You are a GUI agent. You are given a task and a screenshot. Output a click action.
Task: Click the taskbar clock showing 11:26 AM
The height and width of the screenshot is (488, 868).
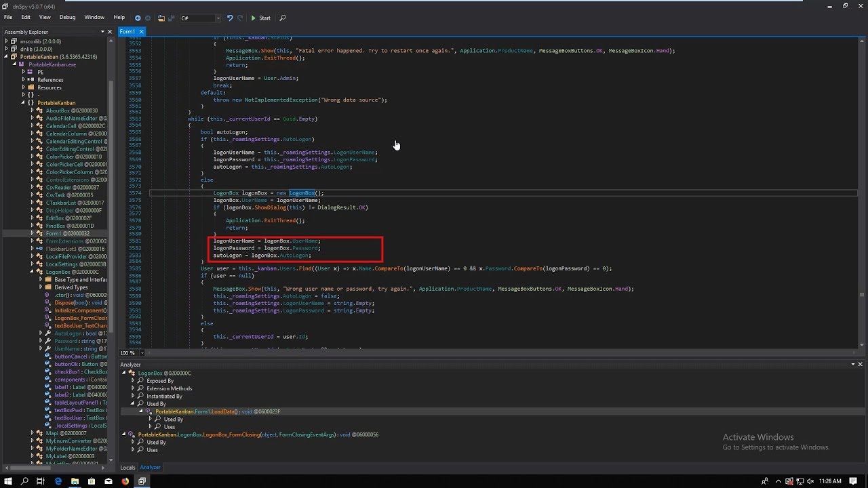[830, 481]
